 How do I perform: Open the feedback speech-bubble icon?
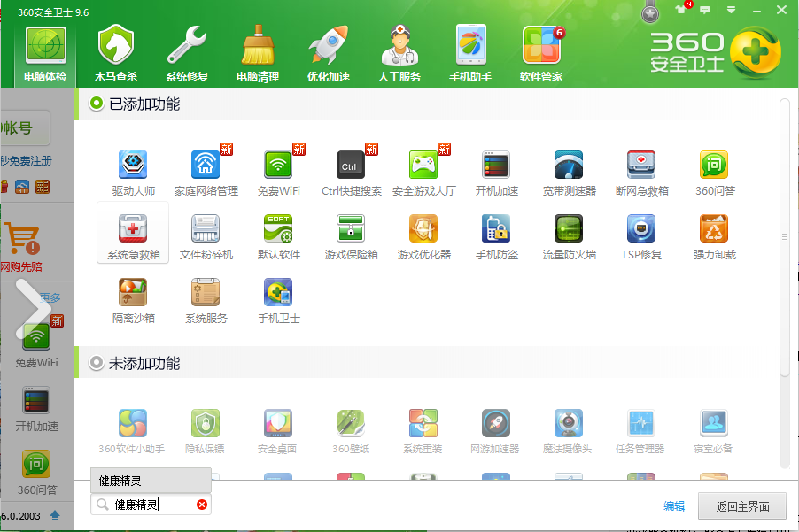tap(705, 10)
